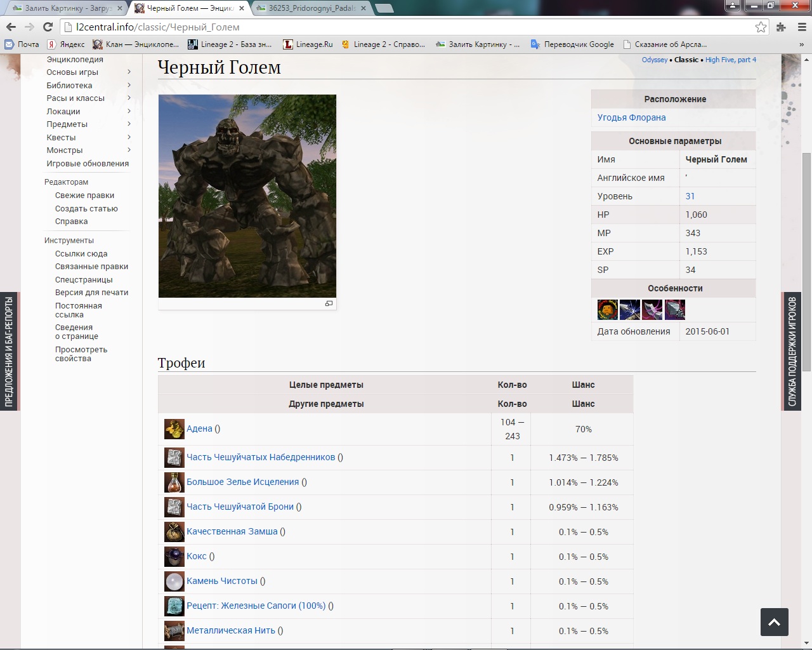Click the second feature skill icon

[x=630, y=309]
